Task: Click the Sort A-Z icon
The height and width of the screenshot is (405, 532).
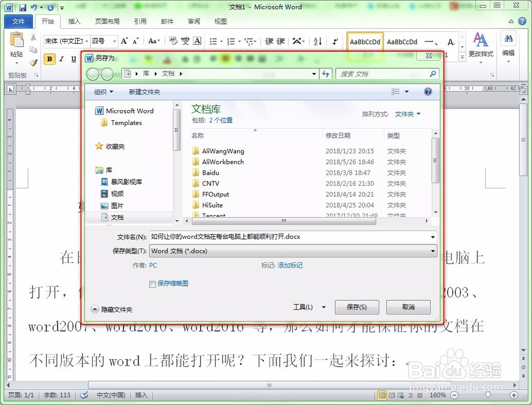Action: pyautogui.click(x=318, y=42)
